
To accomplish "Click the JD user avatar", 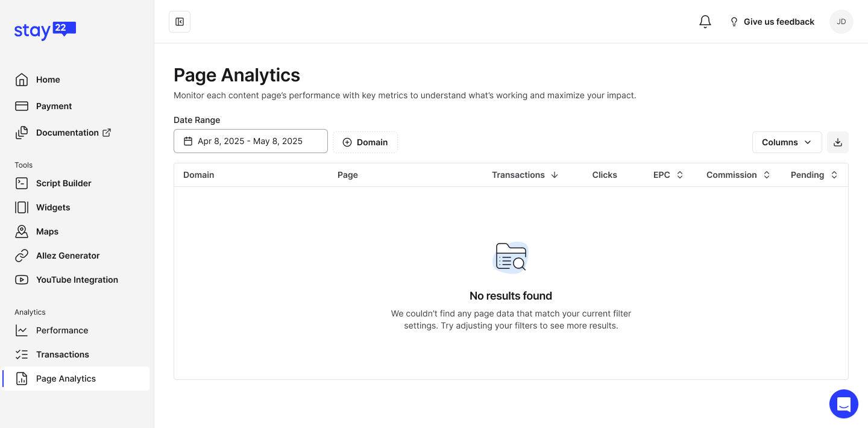I will (x=841, y=22).
